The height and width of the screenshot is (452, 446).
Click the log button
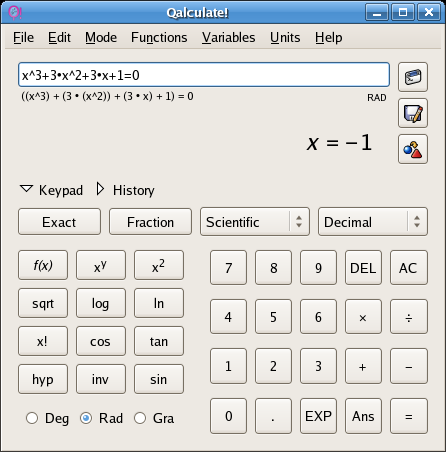101,303
